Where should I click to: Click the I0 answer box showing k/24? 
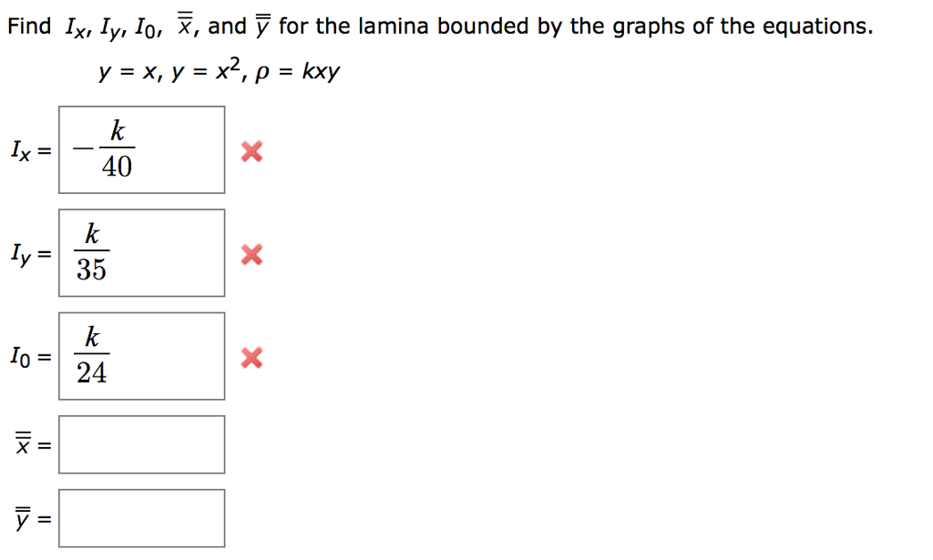point(141,355)
